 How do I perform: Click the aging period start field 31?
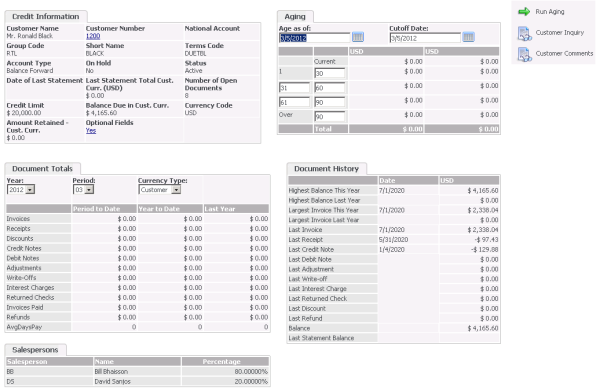294,88
